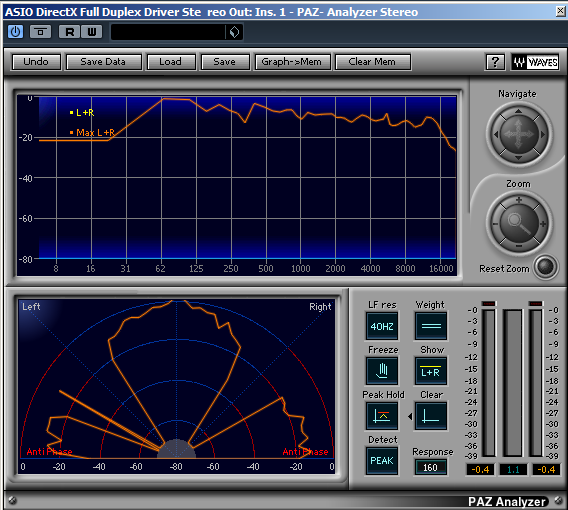Viewport: 568px width, 510px height.
Task: Click the Reset Zoom round button
Action: [x=546, y=267]
